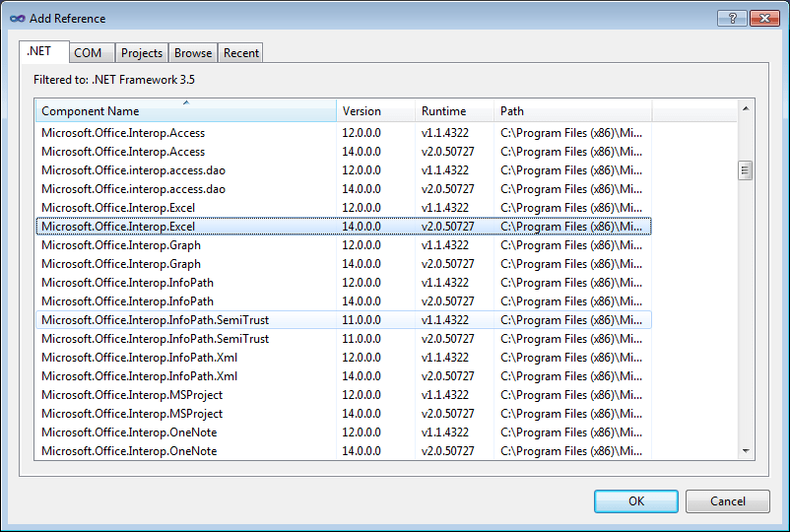Sort by Path column header
This screenshot has height=532, width=790.
coord(573,110)
